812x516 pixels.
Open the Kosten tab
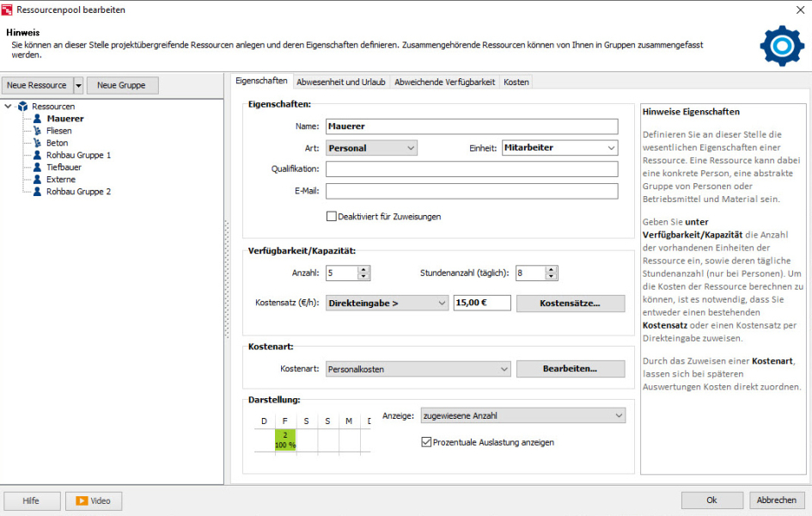[516, 82]
